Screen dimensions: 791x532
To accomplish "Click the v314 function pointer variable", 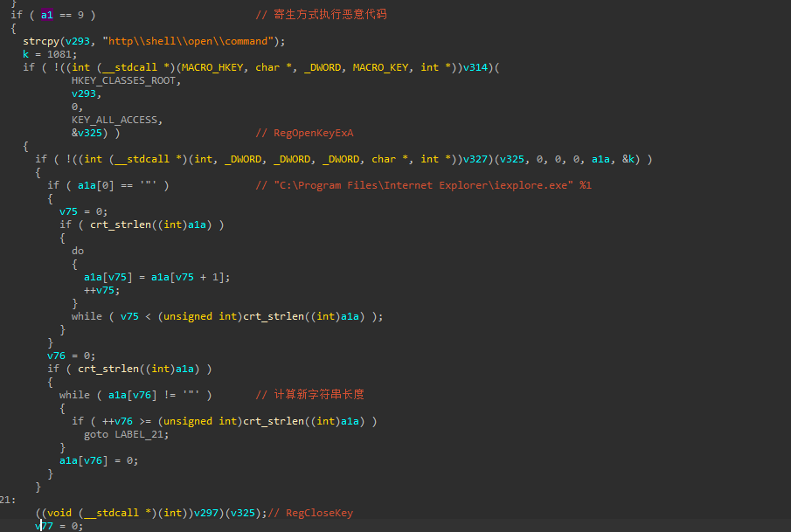I will click(480, 67).
